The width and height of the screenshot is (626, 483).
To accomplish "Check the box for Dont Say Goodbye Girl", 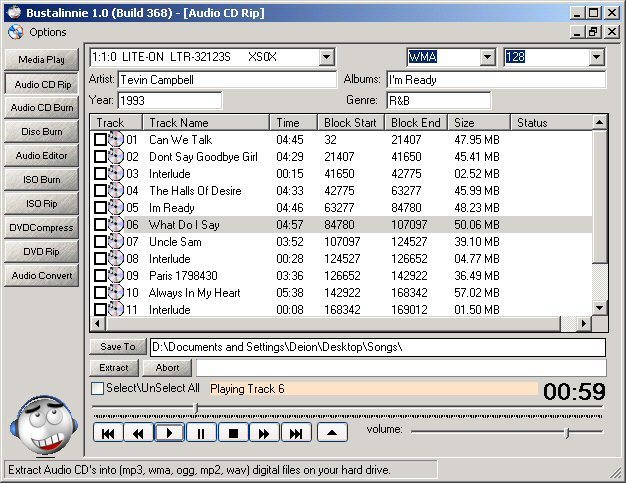I will [x=100, y=156].
